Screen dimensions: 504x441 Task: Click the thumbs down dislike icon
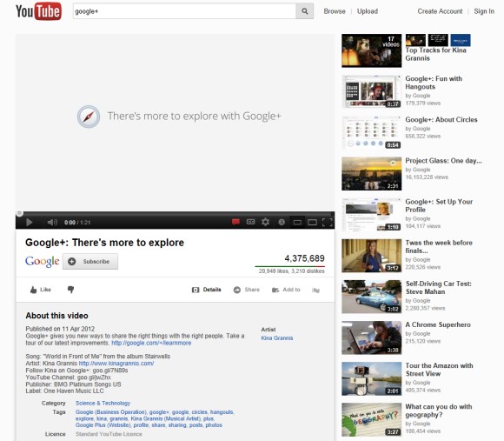(70, 290)
